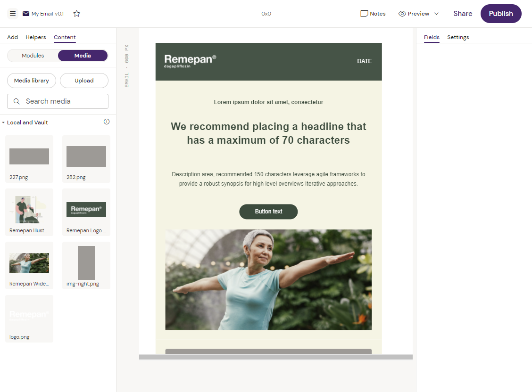Collapse the Local and Vault section
Viewport: 532px width, 392px height.
pyautogui.click(x=4, y=122)
